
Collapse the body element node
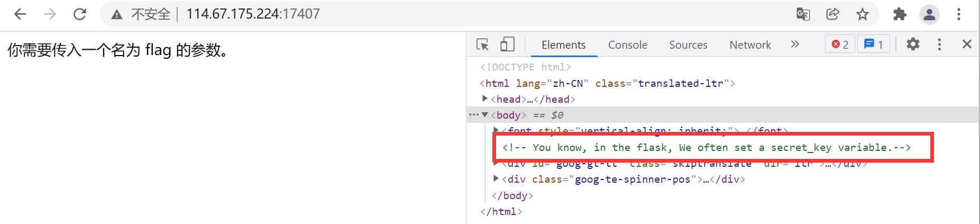click(484, 115)
